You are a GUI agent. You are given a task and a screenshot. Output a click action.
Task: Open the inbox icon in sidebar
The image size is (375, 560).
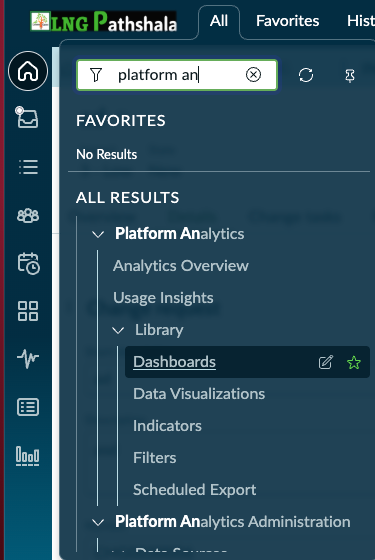[27, 117]
